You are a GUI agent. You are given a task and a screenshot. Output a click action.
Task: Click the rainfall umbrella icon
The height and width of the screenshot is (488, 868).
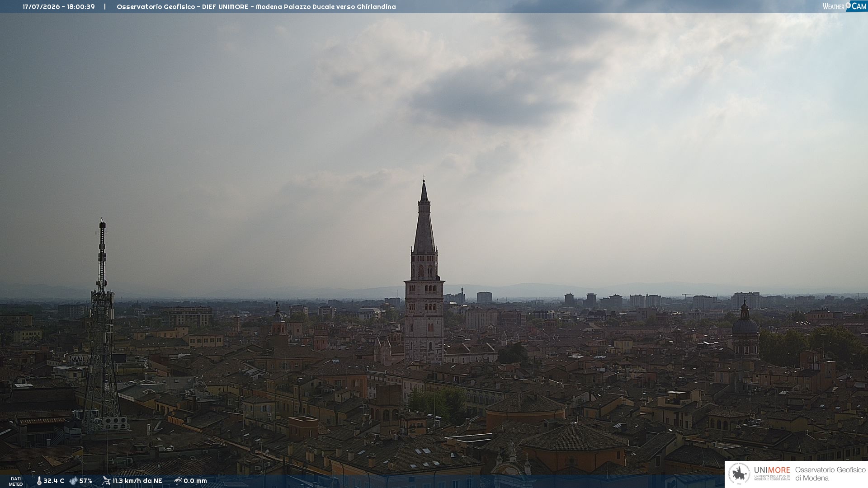click(178, 481)
